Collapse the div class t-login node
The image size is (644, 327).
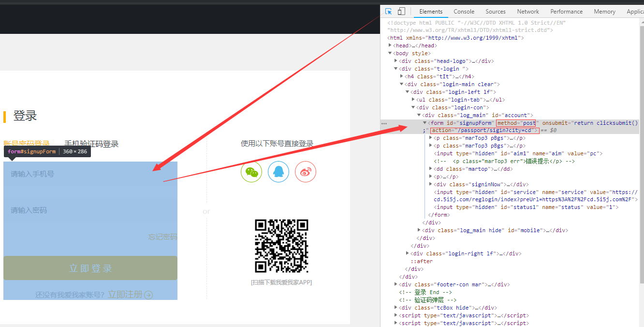click(396, 69)
